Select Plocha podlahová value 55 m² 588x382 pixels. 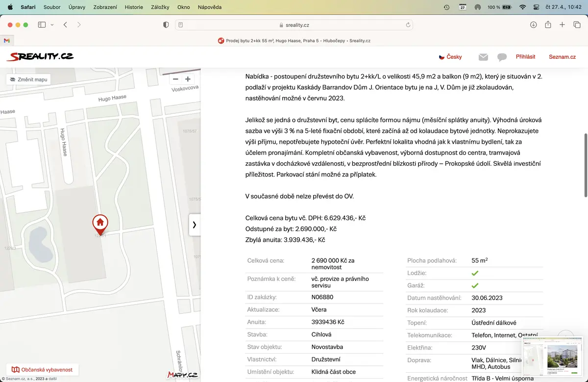click(x=479, y=260)
